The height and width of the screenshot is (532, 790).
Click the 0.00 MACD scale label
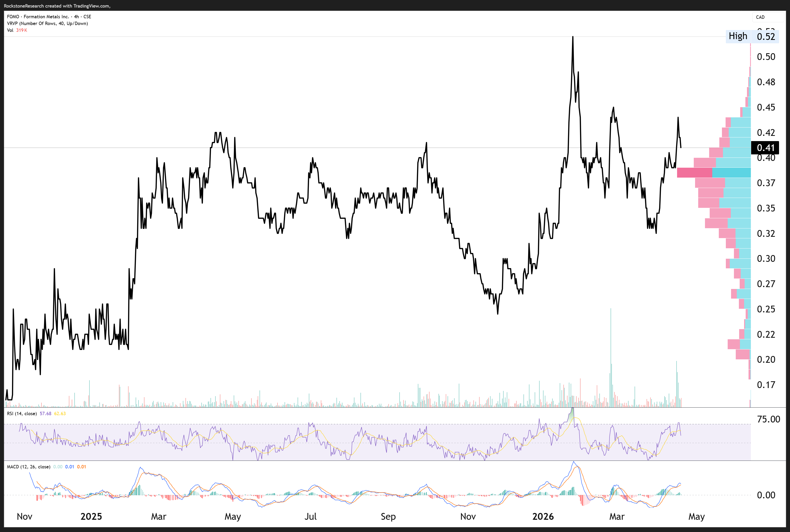click(766, 495)
